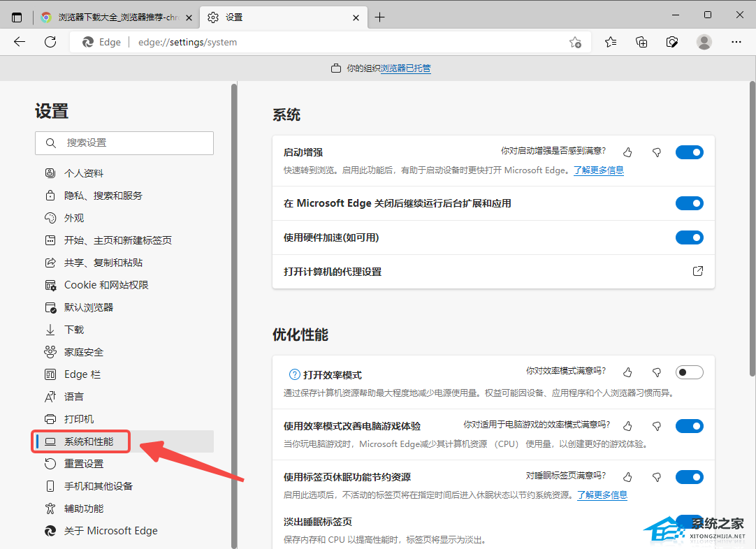Open the user profile avatar
Image resolution: width=756 pixels, height=549 pixels.
point(704,42)
